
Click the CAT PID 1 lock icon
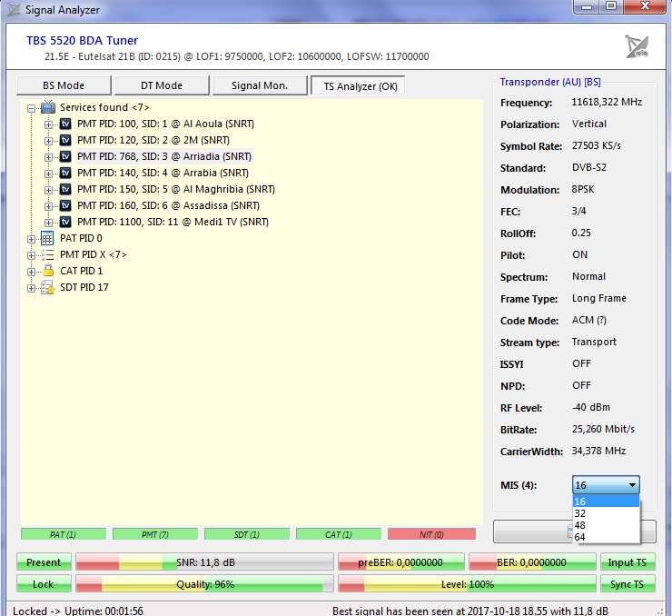pos(47,271)
